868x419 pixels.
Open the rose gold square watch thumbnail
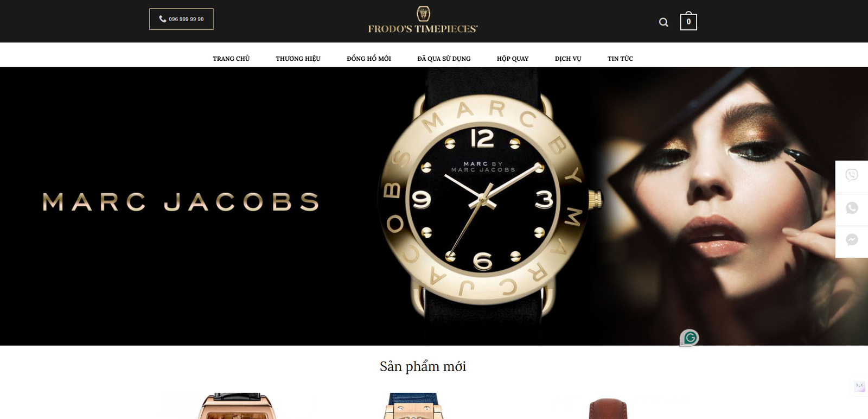click(x=237, y=406)
